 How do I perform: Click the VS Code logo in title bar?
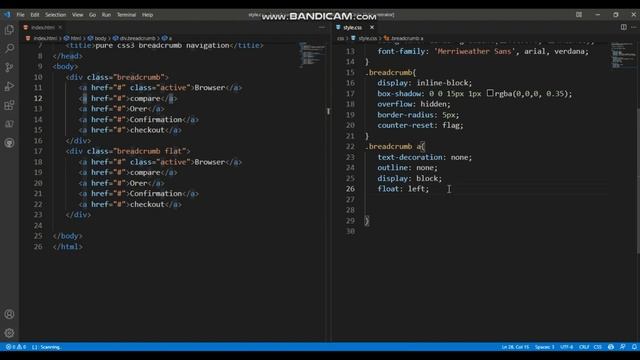coord(7,15)
